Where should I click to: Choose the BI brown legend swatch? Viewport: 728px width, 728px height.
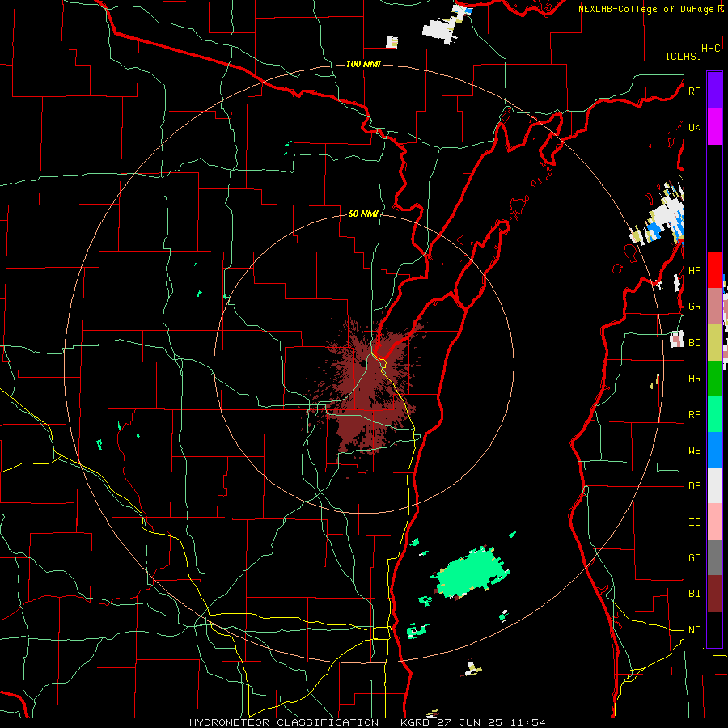pos(714,594)
